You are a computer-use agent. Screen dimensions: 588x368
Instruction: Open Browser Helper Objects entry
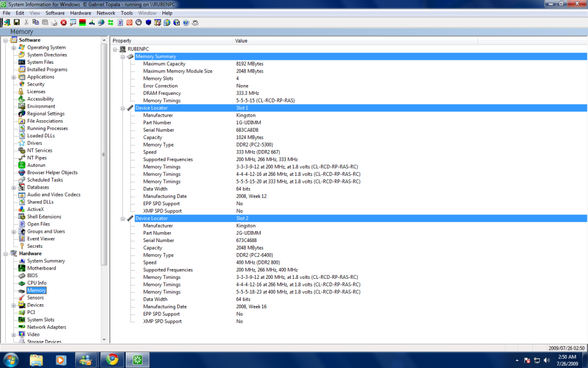[x=52, y=172]
